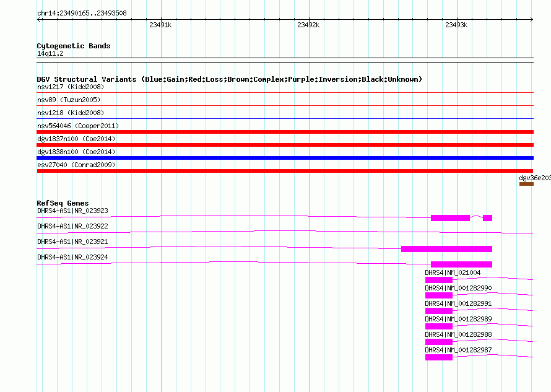This screenshot has width=551, height=392.
Task: Click the thin red nsv89 variant line
Action: click(285, 105)
